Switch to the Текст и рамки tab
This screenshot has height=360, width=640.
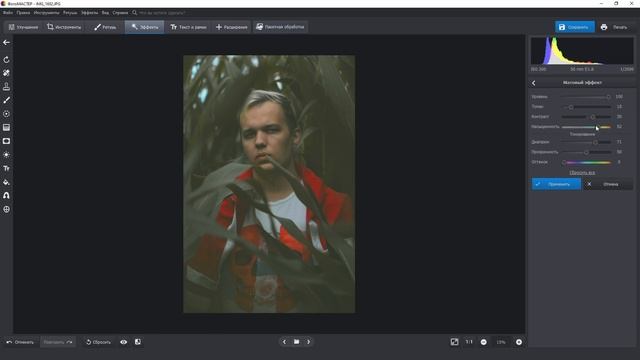coord(188,27)
